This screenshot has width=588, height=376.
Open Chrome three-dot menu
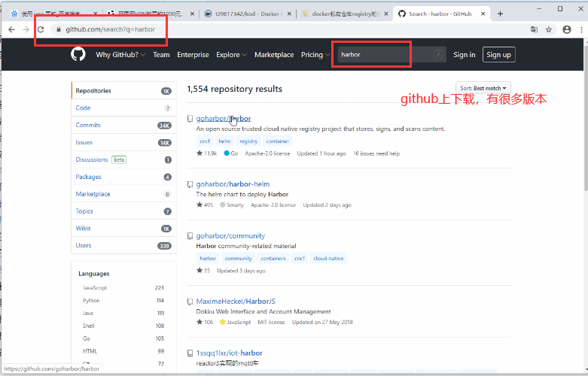click(x=581, y=29)
